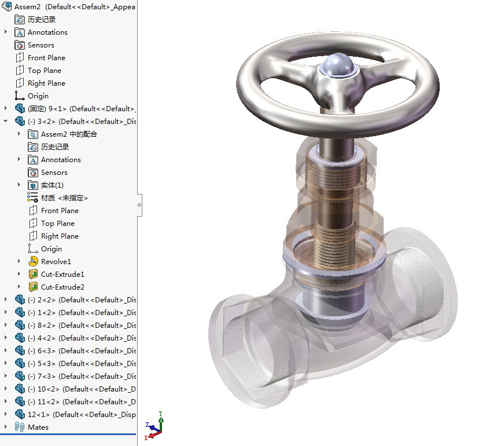Expand the Revolve1 feature
Viewport: 504px width, 446px height.
coord(19,261)
